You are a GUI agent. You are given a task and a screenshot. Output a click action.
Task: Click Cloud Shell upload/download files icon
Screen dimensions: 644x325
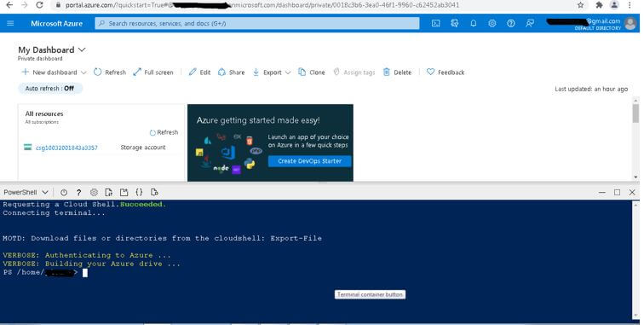coord(108,192)
